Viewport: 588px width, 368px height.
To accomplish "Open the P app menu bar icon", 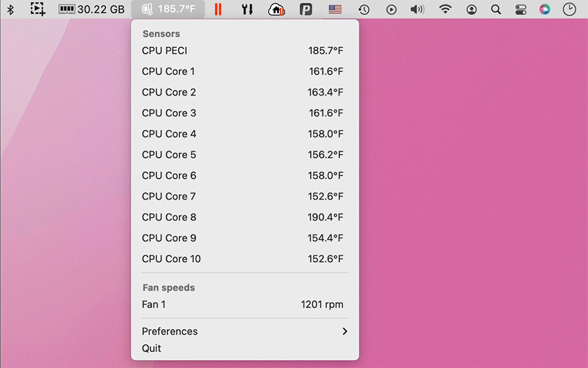I will [306, 9].
